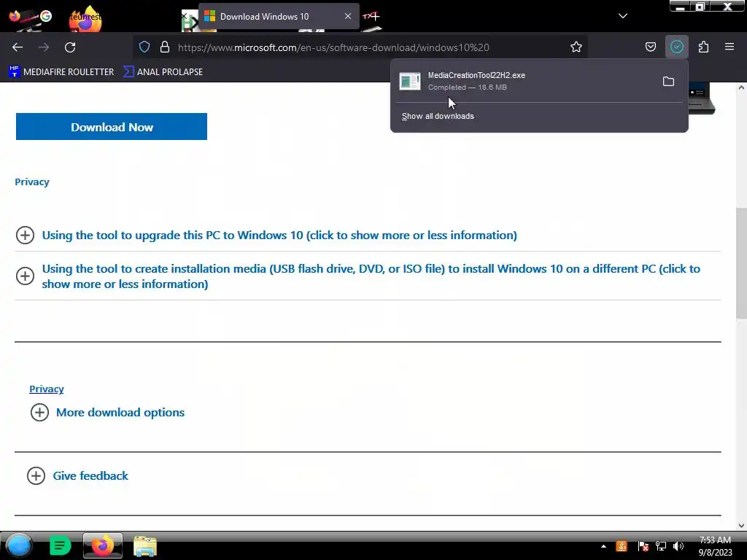Viewport: 747px width, 560px height.
Task: Open the Java update tray icon
Action: 622,546
